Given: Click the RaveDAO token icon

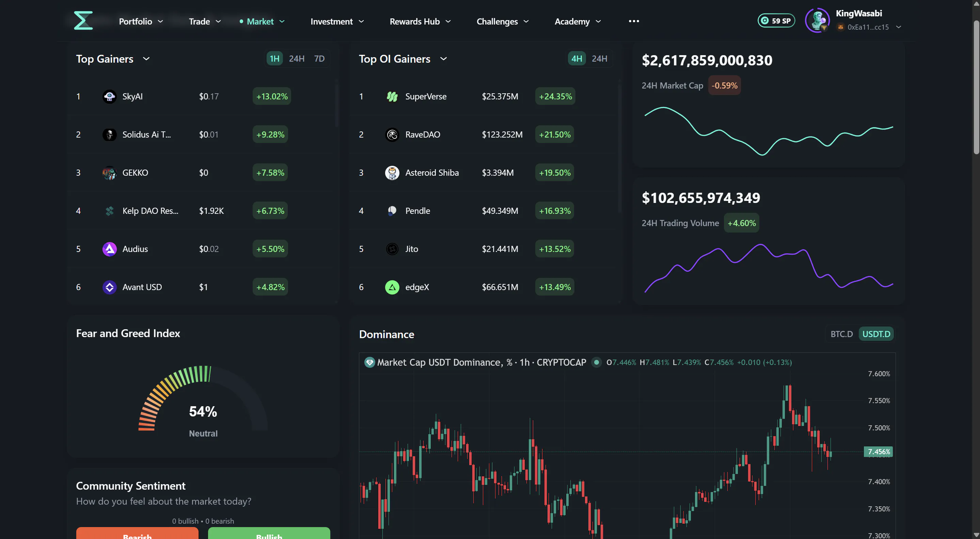Looking at the screenshot, I should click(392, 134).
